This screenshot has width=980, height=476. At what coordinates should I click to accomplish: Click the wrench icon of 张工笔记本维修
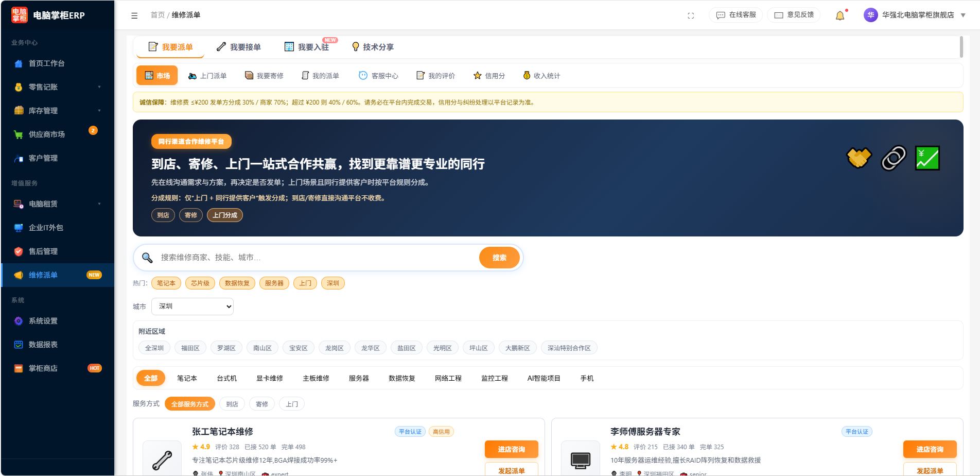(162, 460)
